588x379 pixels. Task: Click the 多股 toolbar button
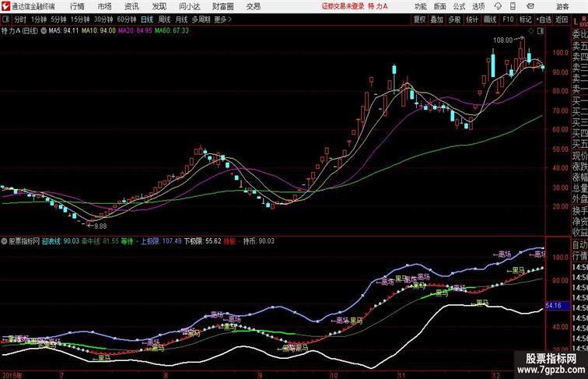coord(454,19)
